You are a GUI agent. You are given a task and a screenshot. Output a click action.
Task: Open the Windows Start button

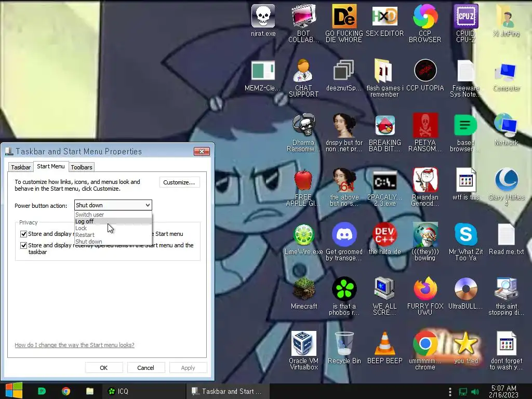pos(14,391)
